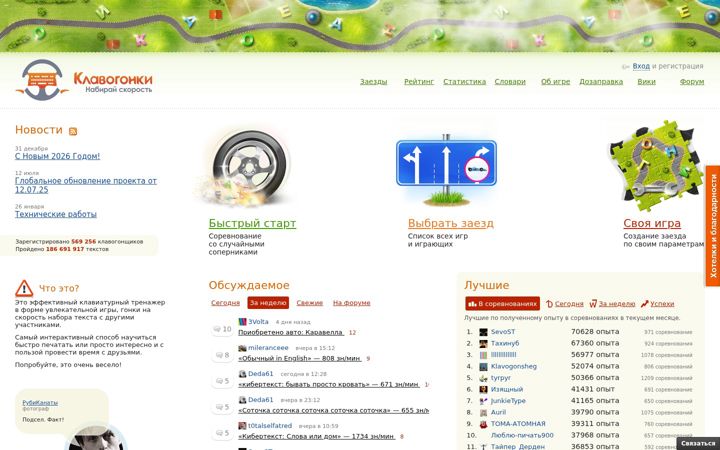Click the Связаться button

[x=698, y=444]
